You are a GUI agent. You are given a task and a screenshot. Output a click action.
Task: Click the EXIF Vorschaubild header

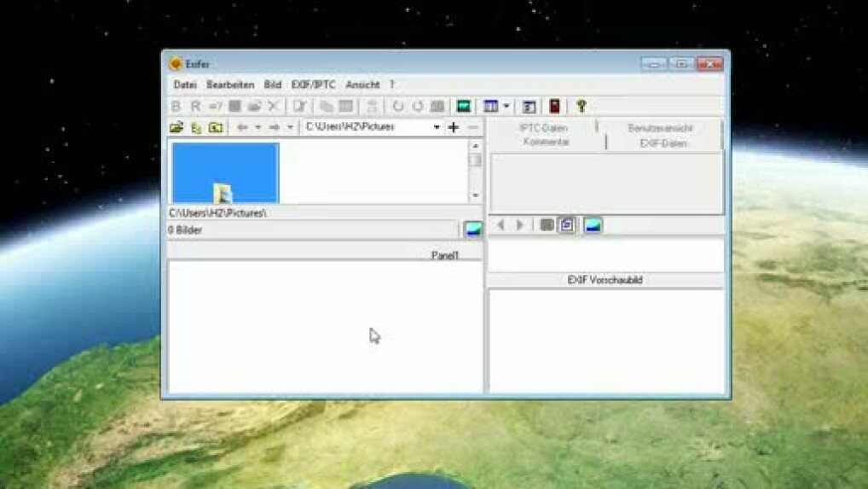605,280
